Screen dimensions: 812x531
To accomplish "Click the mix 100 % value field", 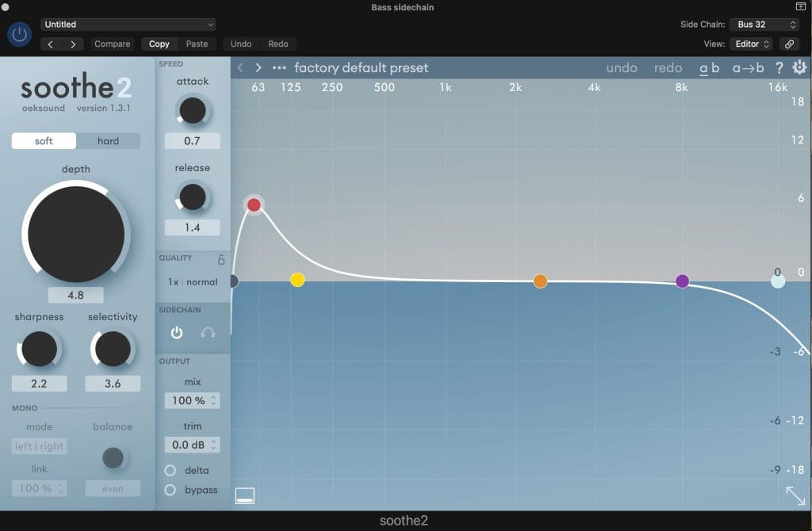I will coord(192,401).
